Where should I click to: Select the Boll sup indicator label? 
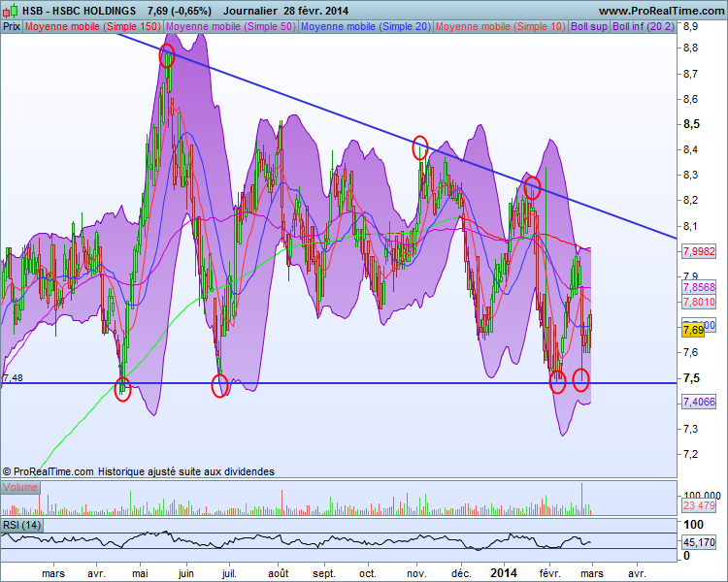[x=589, y=26]
